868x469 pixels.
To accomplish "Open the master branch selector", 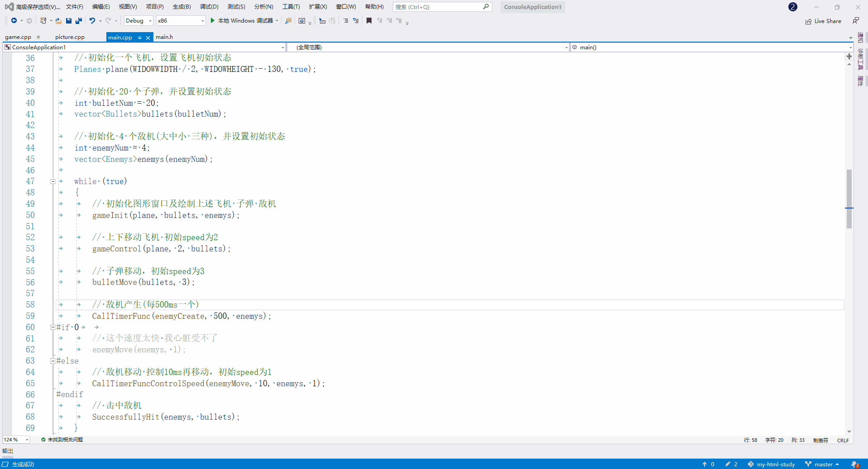I will coord(822,464).
